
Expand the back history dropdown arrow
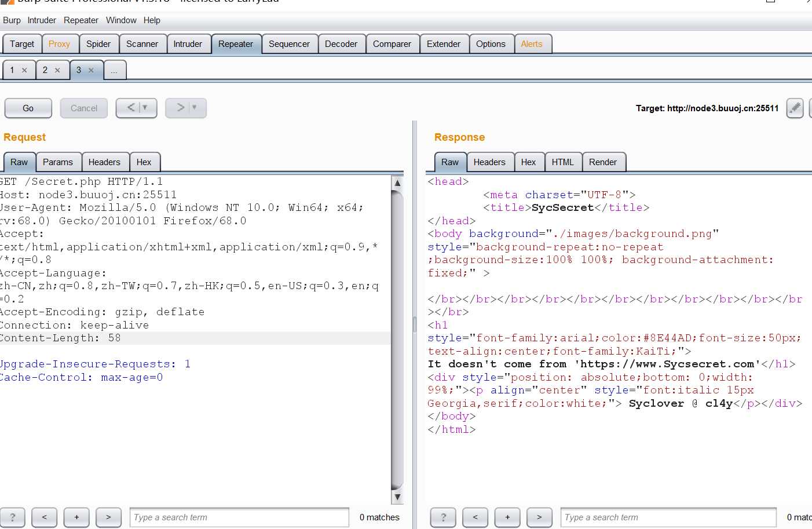pos(145,108)
